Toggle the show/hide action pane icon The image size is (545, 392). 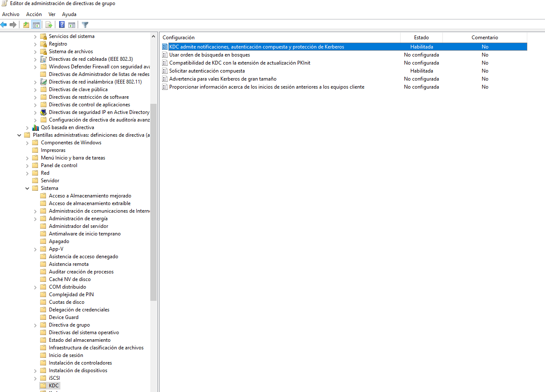[x=72, y=25]
